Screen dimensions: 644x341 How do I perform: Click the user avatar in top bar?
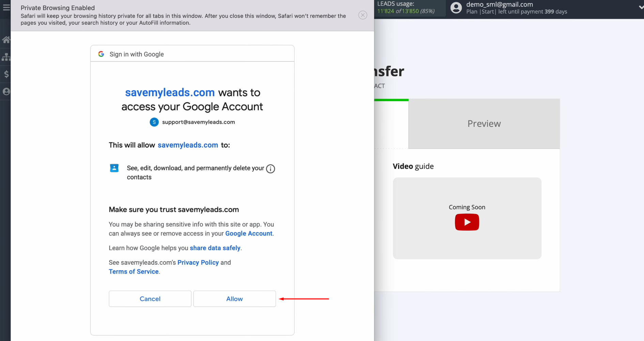point(456,7)
